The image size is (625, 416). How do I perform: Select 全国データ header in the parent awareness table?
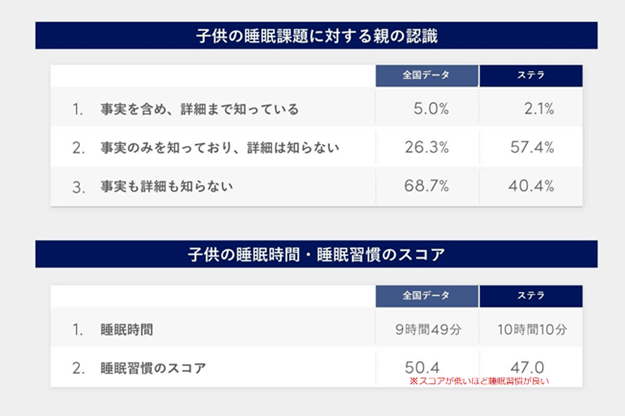427,76
